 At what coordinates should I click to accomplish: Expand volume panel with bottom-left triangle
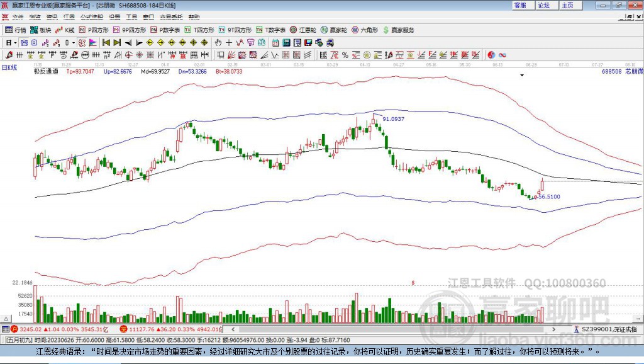(6, 319)
